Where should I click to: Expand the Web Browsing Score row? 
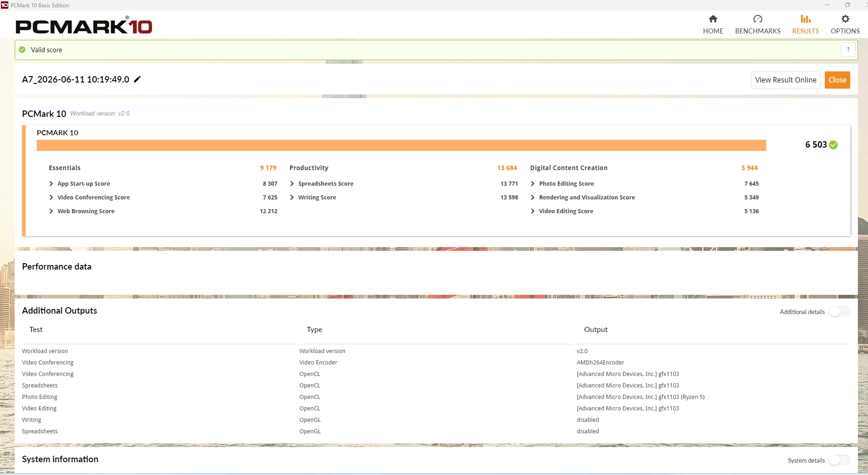click(51, 211)
